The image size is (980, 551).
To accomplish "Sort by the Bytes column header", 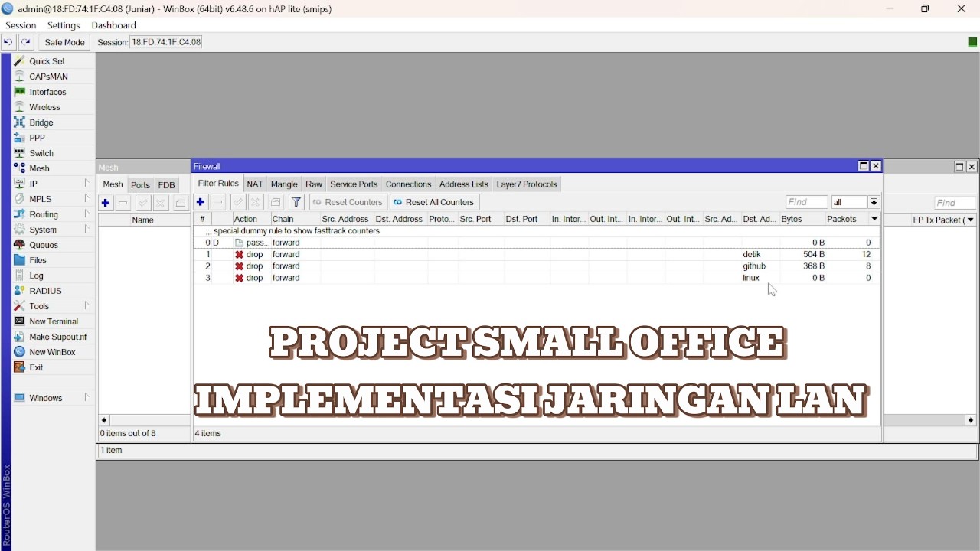I will [801, 219].
